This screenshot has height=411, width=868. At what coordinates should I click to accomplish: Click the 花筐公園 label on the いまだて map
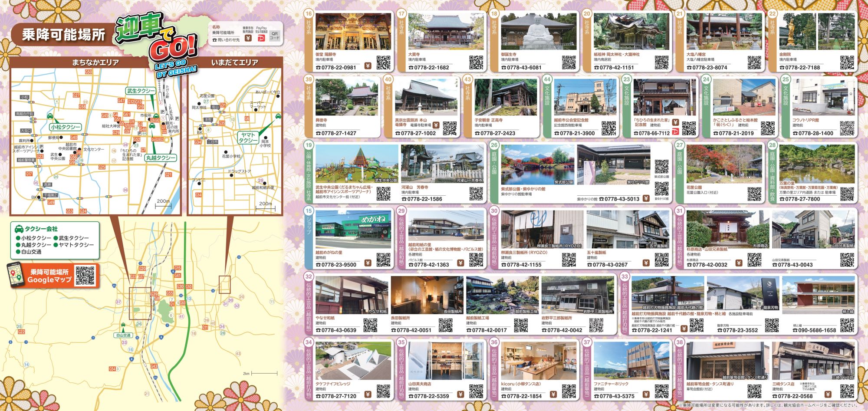point(207,95)
